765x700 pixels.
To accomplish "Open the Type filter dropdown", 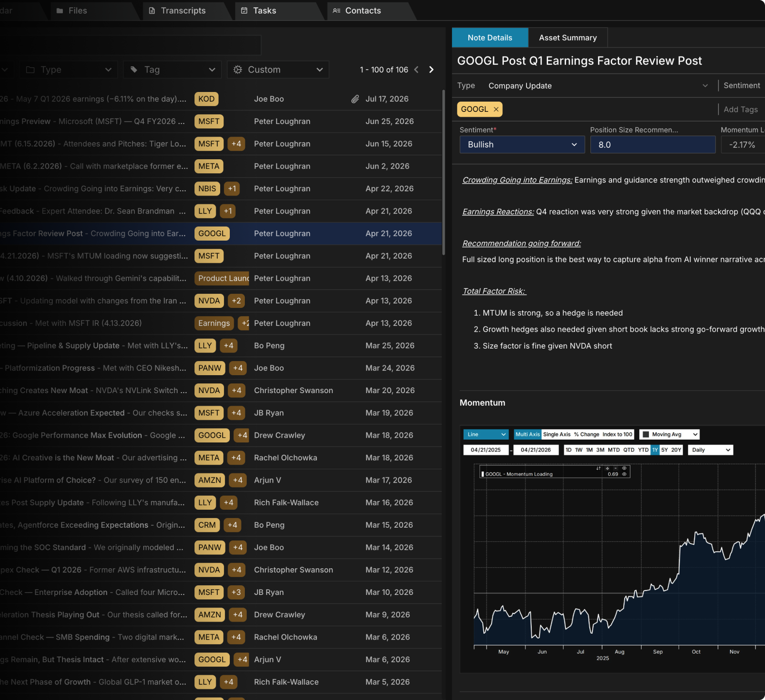I will (69, 70).
